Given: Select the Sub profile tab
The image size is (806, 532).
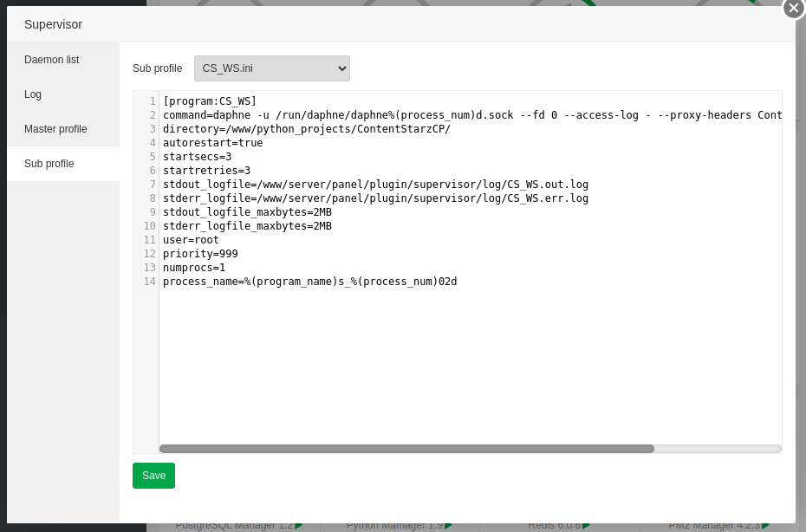Looking at the screenshot, I should tap(63, 164).
